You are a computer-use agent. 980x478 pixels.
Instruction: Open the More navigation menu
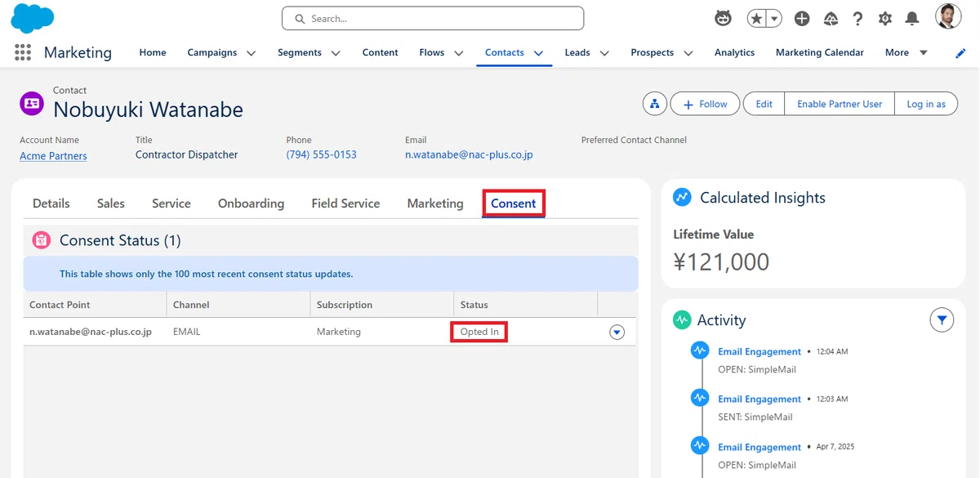(x=906, y=52)
